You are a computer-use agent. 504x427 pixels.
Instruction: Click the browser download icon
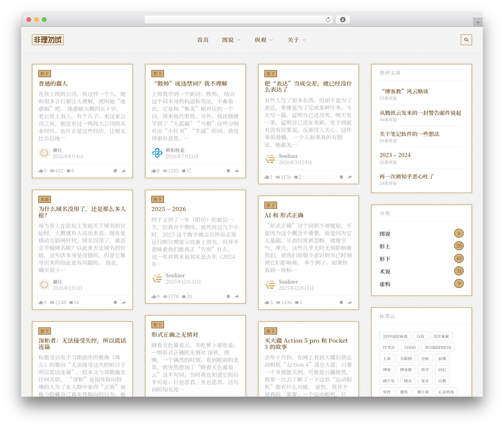tap(343, 20)
